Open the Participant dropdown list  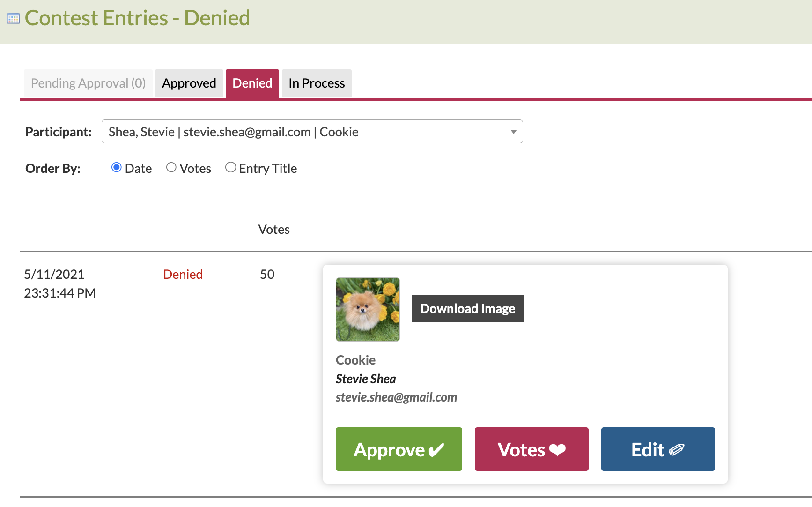[x=312, y=132]
